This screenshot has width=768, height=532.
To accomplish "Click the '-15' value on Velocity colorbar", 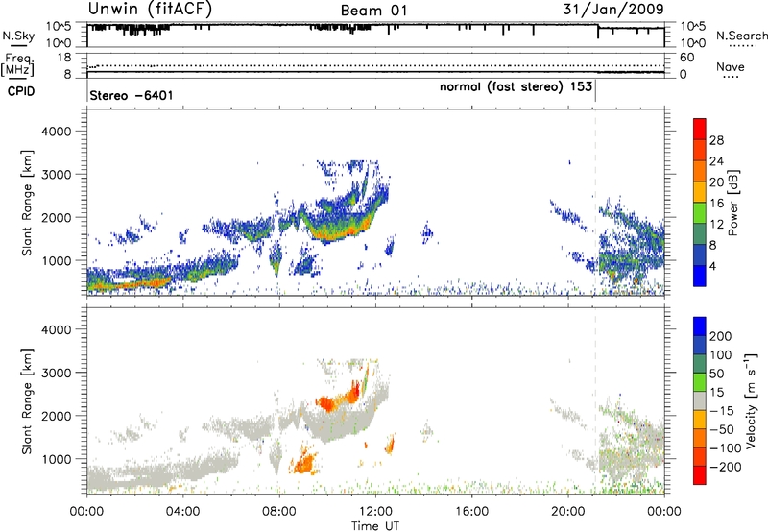I will tap(722, 411).
